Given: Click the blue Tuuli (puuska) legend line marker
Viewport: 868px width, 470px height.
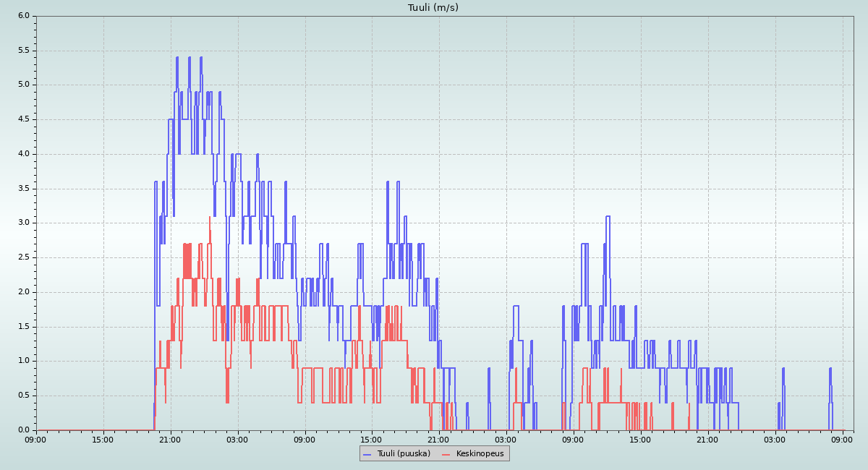Looking at the screenshot, I should click(367, 454).
